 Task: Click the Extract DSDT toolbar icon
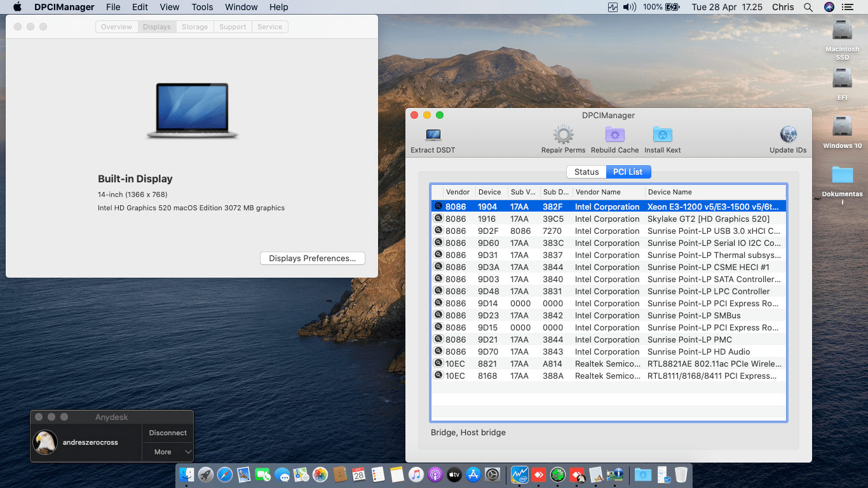(433, 135)
